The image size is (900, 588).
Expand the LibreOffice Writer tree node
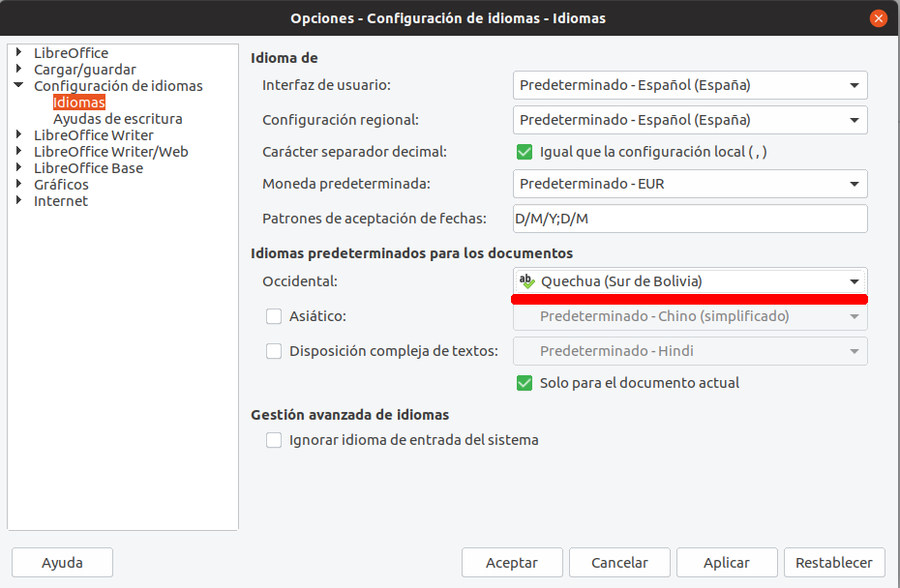point(19,134)
